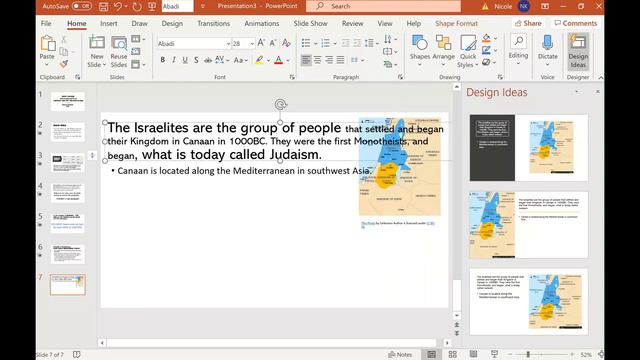Click the Format Painter brush icon

pyautogui.click(x=64, y=64)
